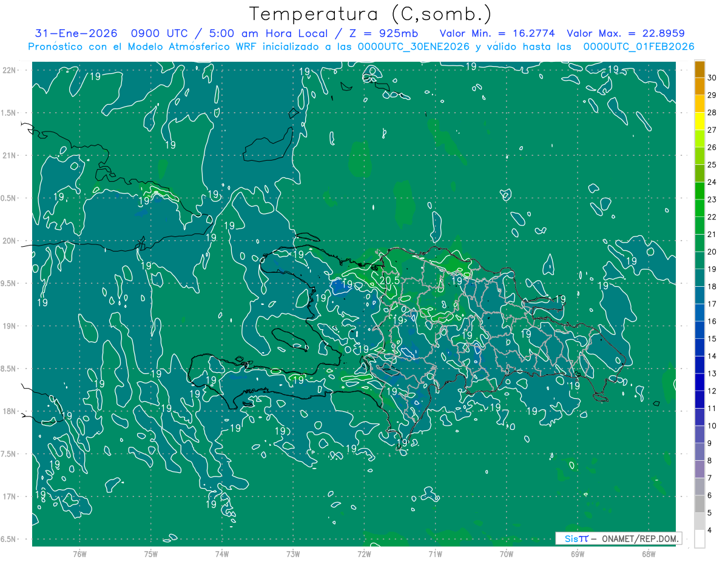The image size is (728, 562).
Task: Select the bright yellow swatch between 27 and 28
Action: pyautogui.click(x=699, y=121)
